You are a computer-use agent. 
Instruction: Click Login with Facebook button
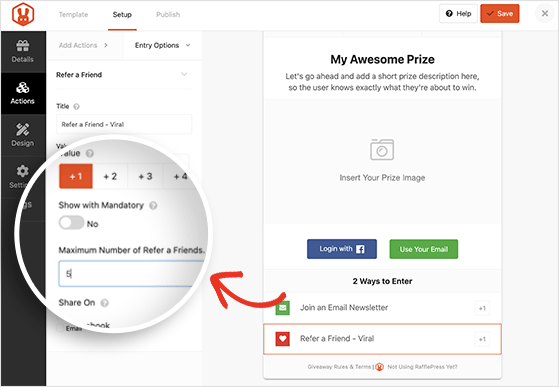tap(342, 249)
